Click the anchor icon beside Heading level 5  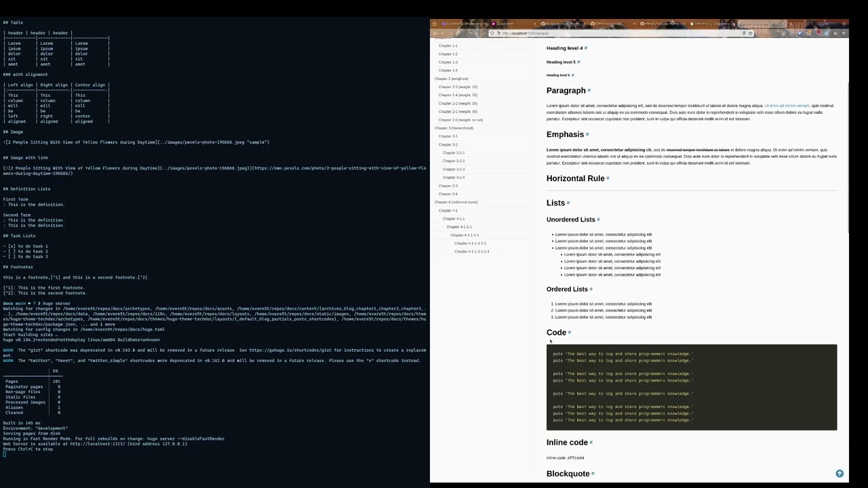pyautogui.click(x=578, y=62)
